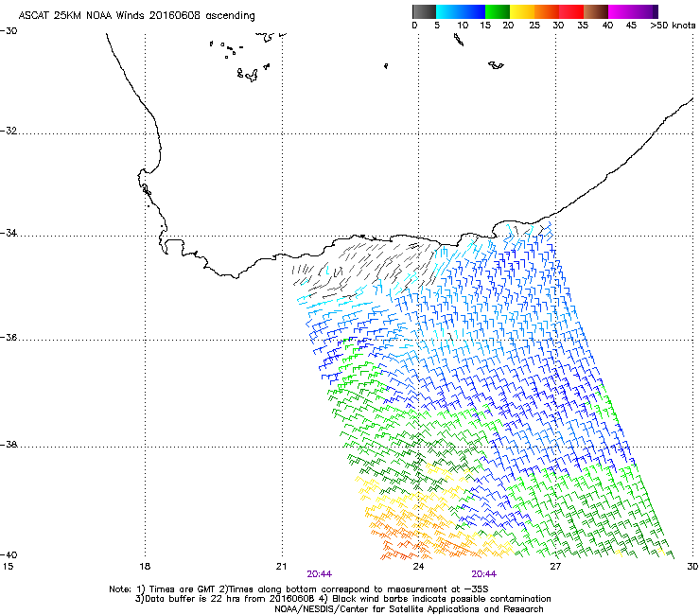Viewport: 700px width, 615px height.
Task: Click longitude axis label '15'
Action: (x=8, y=567)
